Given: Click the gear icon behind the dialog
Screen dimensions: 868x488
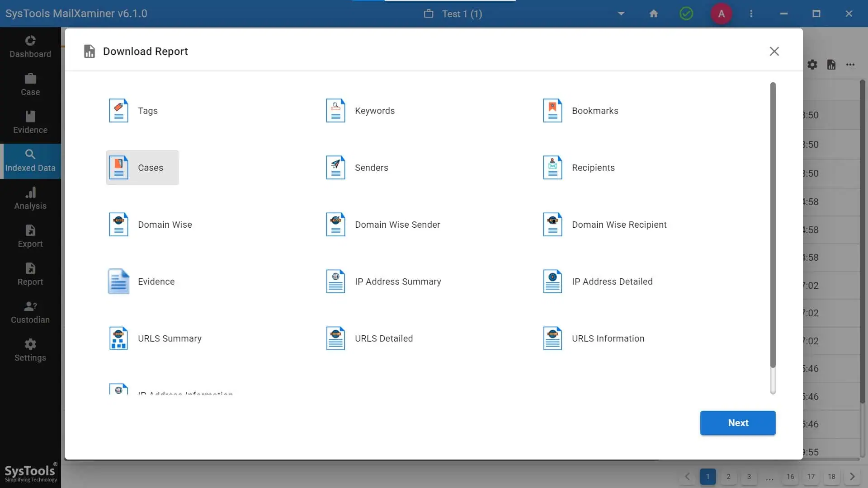Looking at the screenshot, I should (812, 65).
